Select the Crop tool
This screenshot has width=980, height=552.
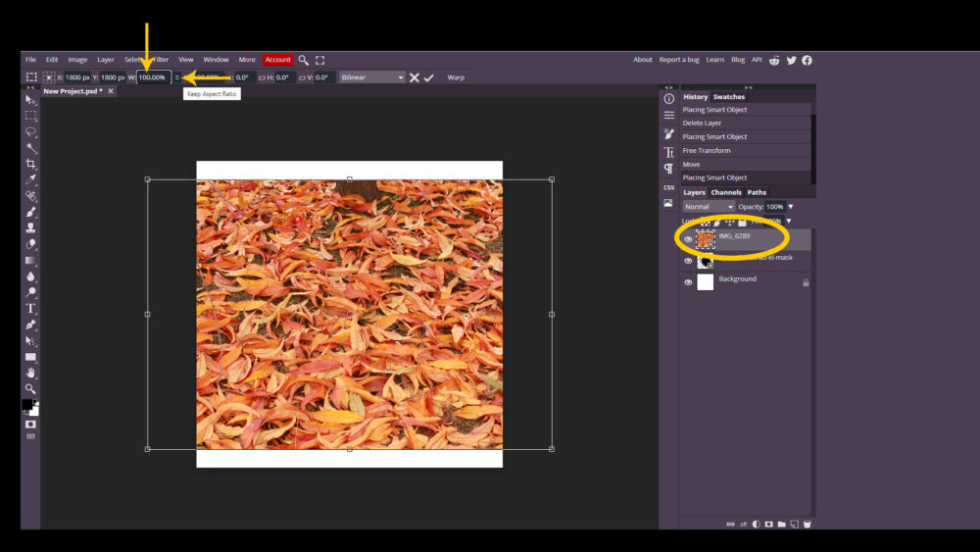click(x=30, y=164)
